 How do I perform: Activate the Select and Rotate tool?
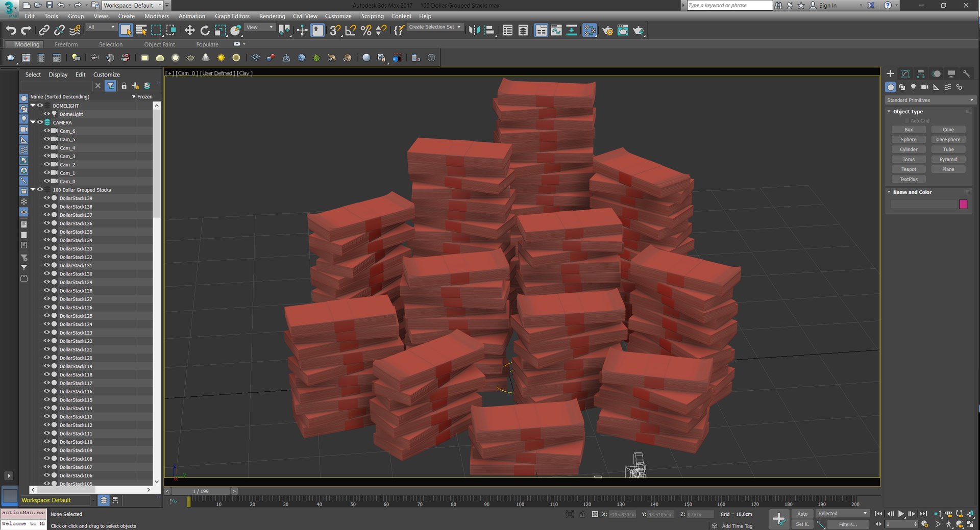point(205,31)
